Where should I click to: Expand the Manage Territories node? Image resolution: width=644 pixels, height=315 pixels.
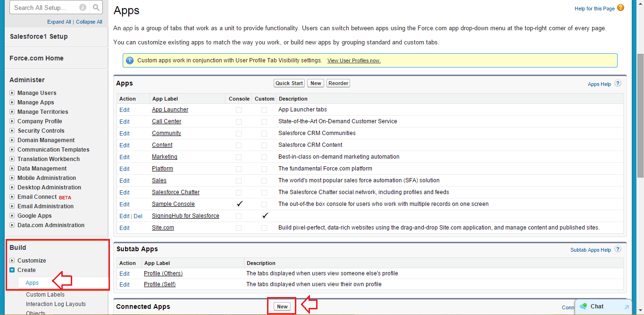(x=12, y=112)
